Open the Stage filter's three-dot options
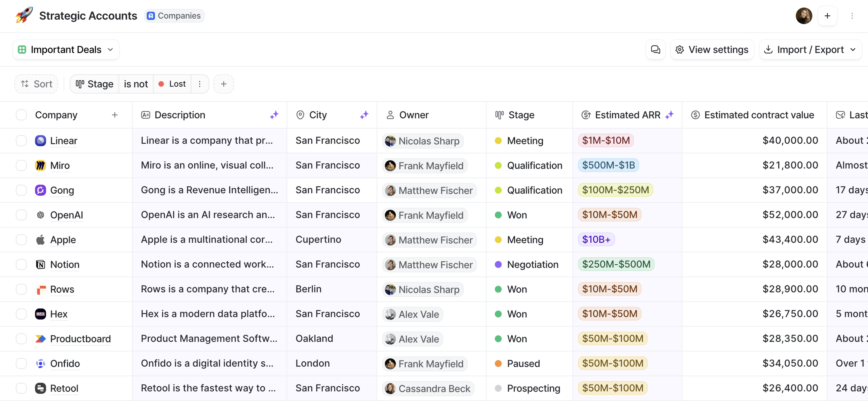This screenshot has width=868, height=401. point(199,84)
